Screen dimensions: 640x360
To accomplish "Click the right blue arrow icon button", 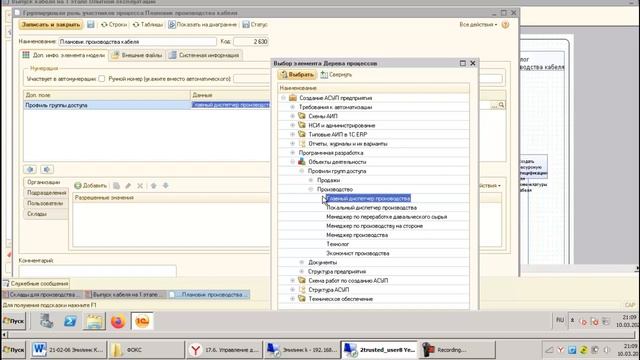I will [47, 169].
